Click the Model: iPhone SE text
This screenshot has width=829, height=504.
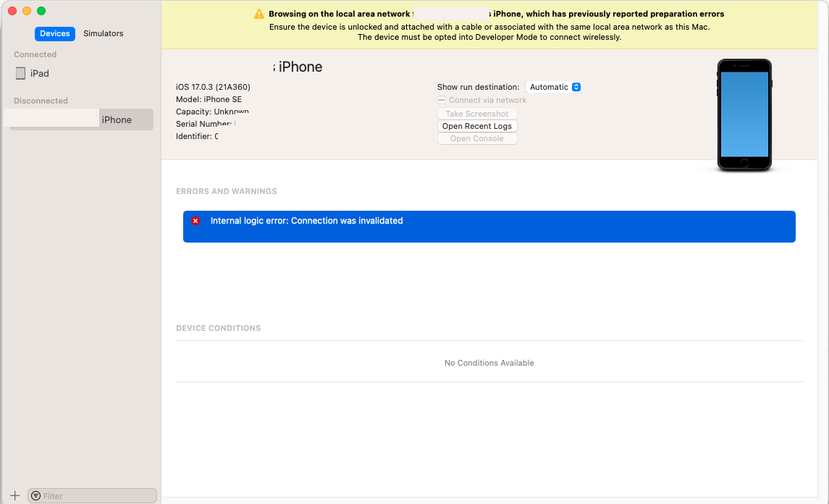(209, 99)
